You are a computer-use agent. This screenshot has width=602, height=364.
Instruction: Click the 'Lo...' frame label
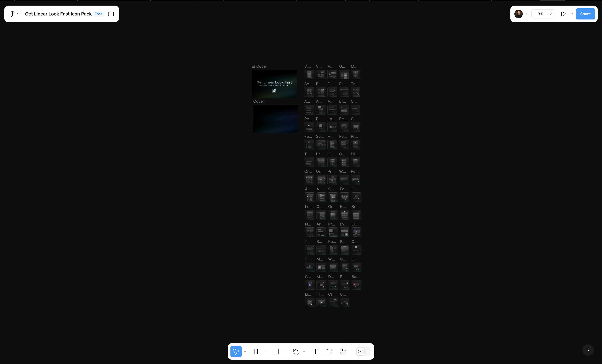coord(331,119)
